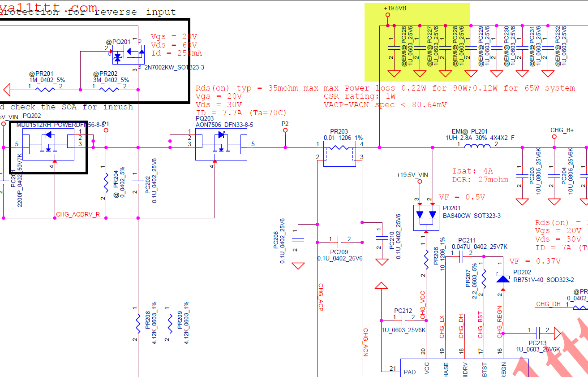Select the PR203 sense resistor label

[x=339, y=131]
